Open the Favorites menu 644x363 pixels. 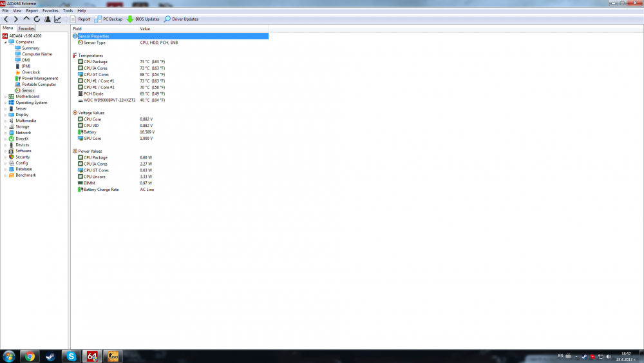[50, 11]
